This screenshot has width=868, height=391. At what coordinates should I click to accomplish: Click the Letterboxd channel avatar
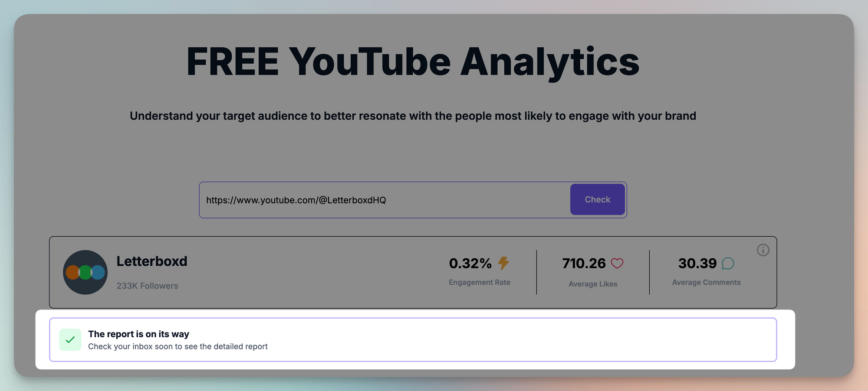85,272
